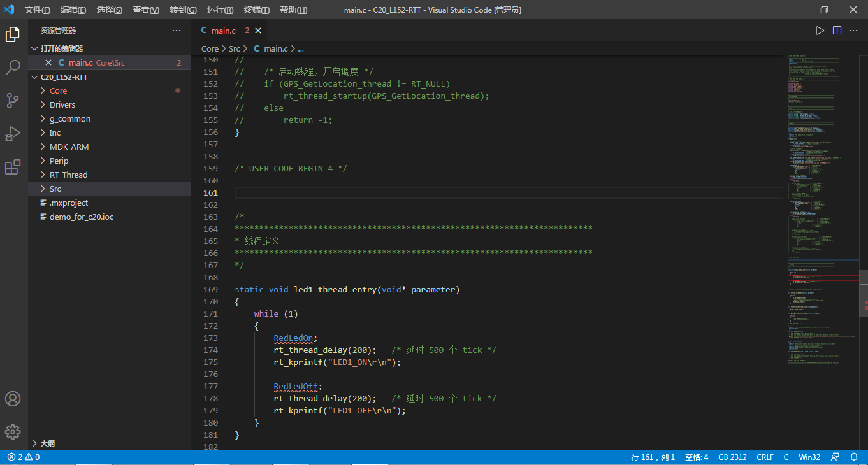
Task: Click line and column indicator 行 161, 列 1
Action: pos(653,457)
